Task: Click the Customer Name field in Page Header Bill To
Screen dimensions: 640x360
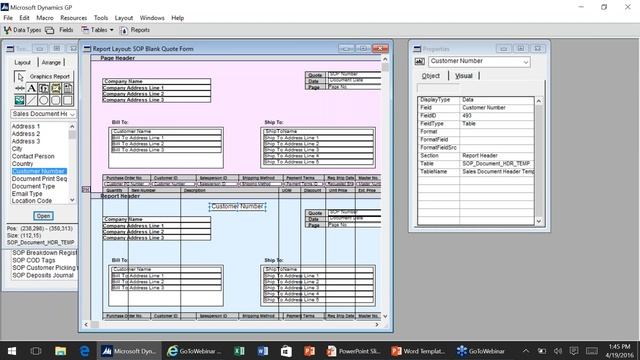Action: pos(167,131)
